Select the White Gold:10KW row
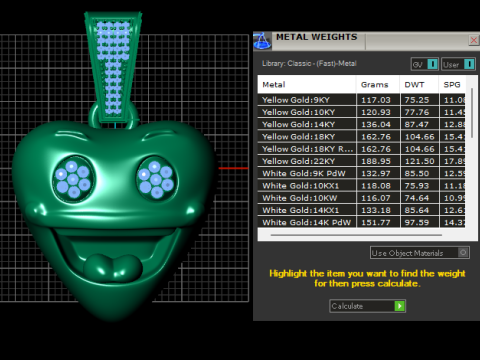 [x=361, y=198]
